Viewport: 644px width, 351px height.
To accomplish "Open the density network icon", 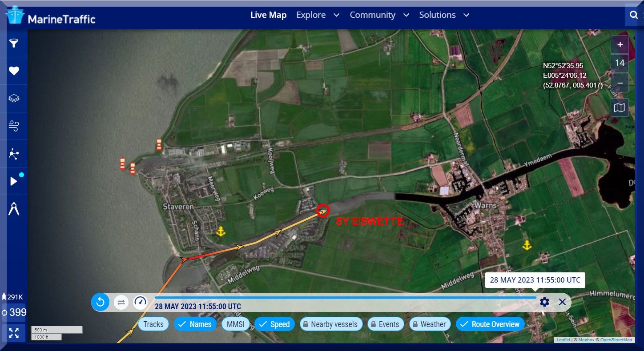I will tap(14, 154).
